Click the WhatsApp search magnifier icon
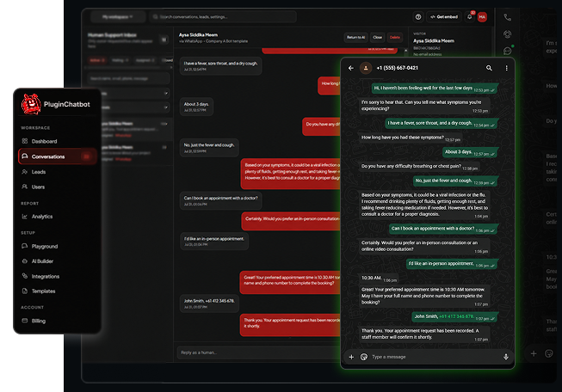This screenshot has width=562, height=392. pyautogui.click(x=489, y=68)
